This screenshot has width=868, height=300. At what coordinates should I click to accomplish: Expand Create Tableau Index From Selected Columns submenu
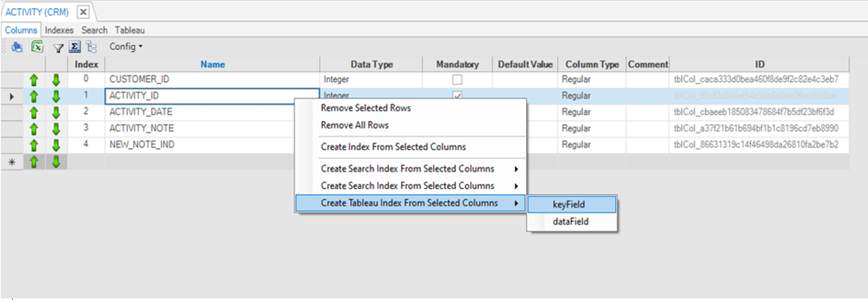point(411,203)
